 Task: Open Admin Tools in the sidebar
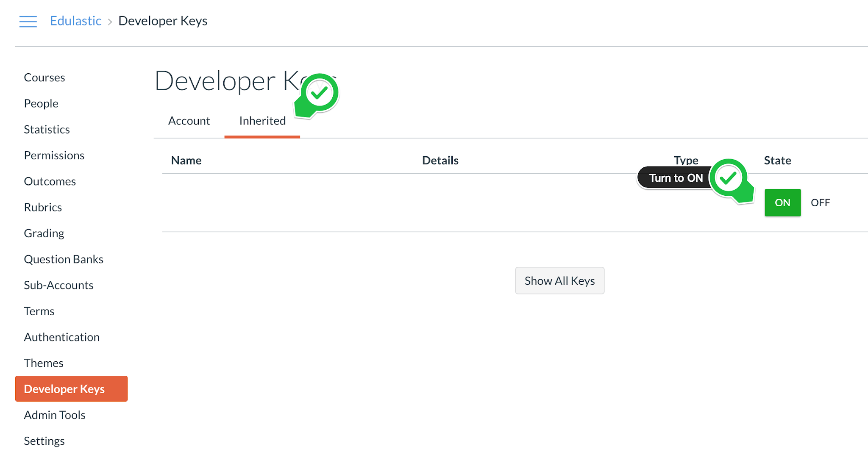pos(55,415)
